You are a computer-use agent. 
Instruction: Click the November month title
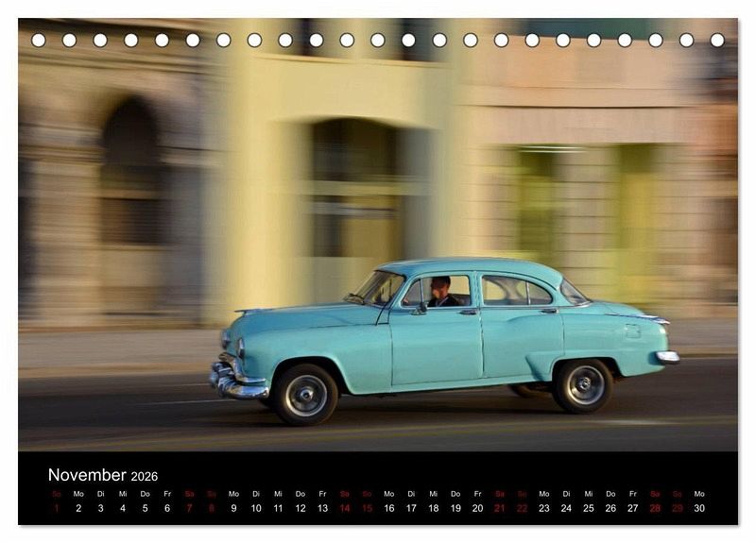[x=87, y=475]
